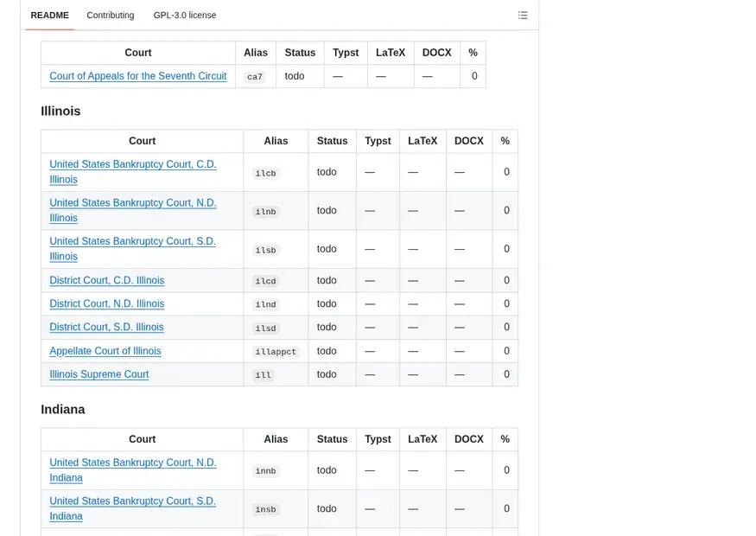Select the ilcb alias code
The image size is (756, 536).
click(x=265, y=173)
